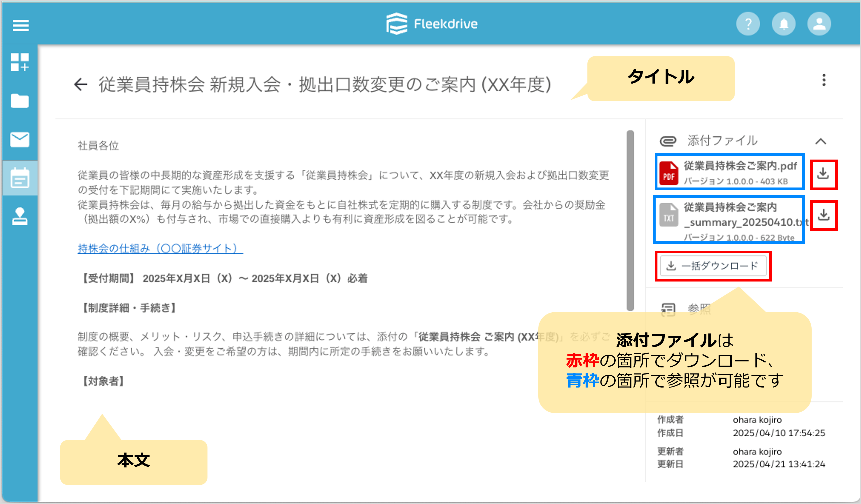Collapse the 添付ファイル section chevron

(821, 141)
